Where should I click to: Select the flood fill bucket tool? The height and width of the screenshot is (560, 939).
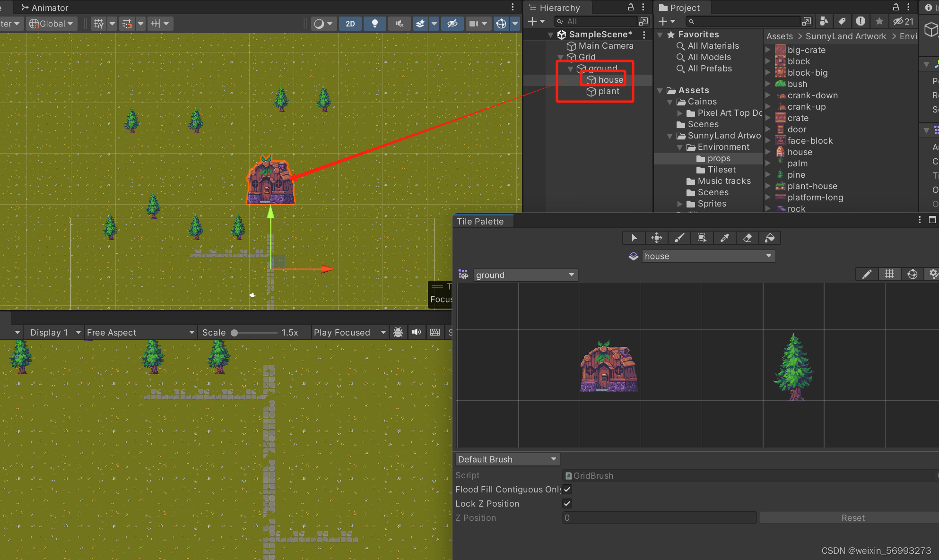click(x=770, y=238)
